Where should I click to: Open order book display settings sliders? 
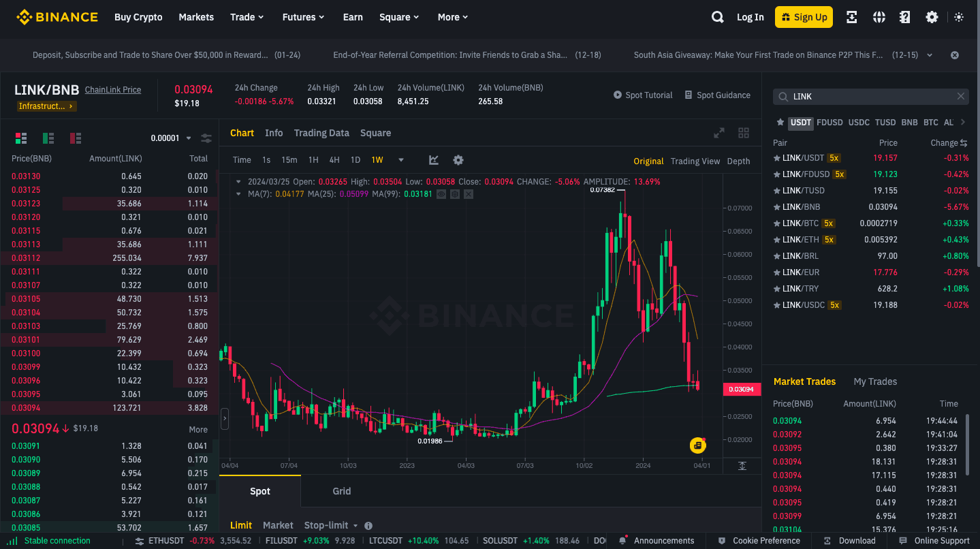[206, 138]
